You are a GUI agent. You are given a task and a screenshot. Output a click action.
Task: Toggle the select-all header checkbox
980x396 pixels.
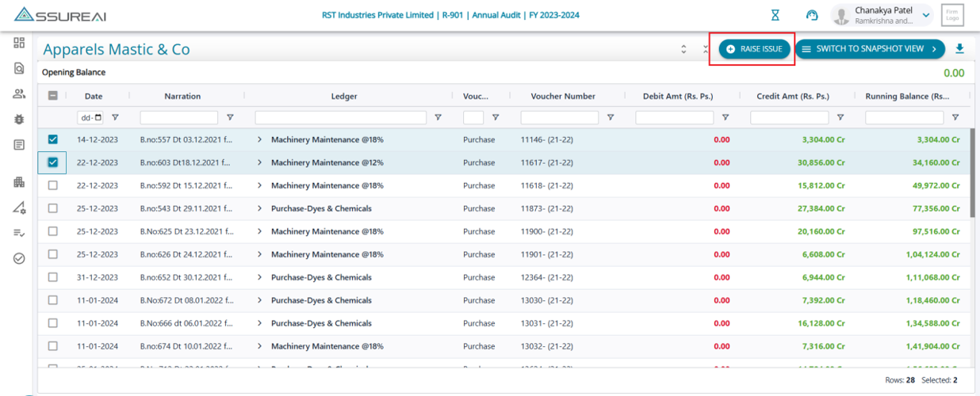click(53, 96)
